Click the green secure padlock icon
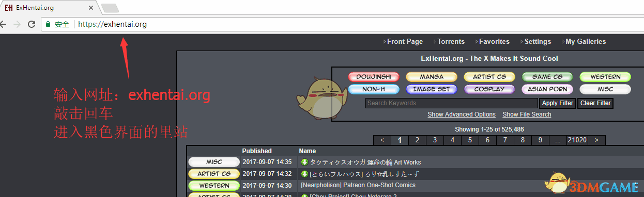This screenshot has width=644, height=197. [48, 24]
